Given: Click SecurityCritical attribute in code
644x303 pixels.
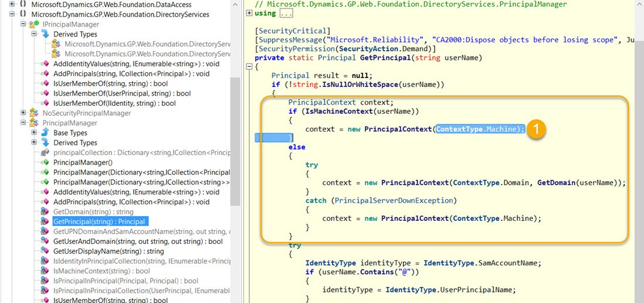Looking at the screenshot, I should click(293, 31).
